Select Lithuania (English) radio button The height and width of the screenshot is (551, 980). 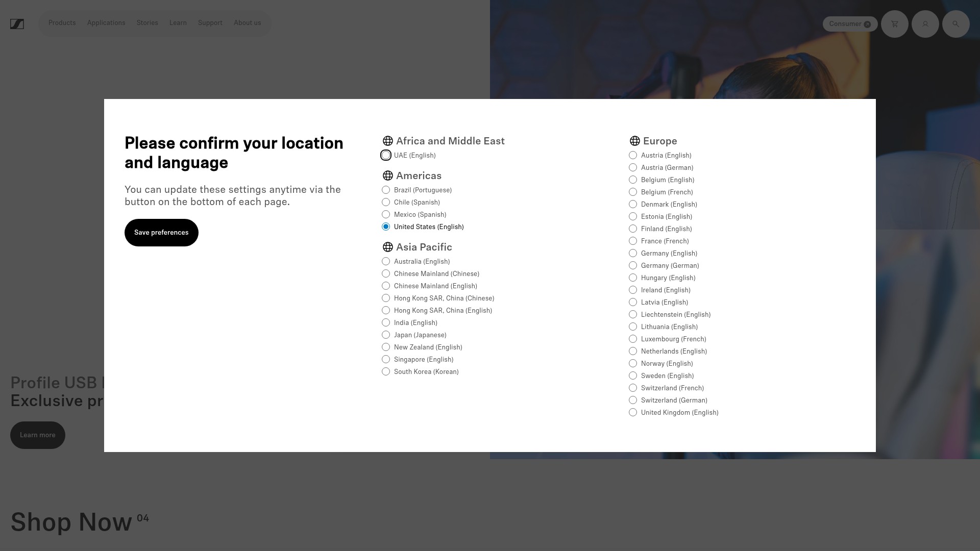[633, 327]
